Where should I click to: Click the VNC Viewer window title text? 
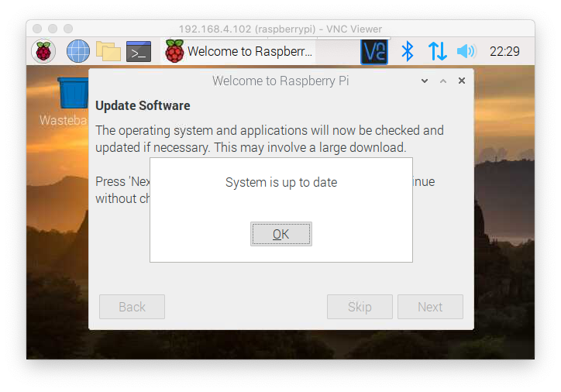pyautogui.click(x=280, y=29)
